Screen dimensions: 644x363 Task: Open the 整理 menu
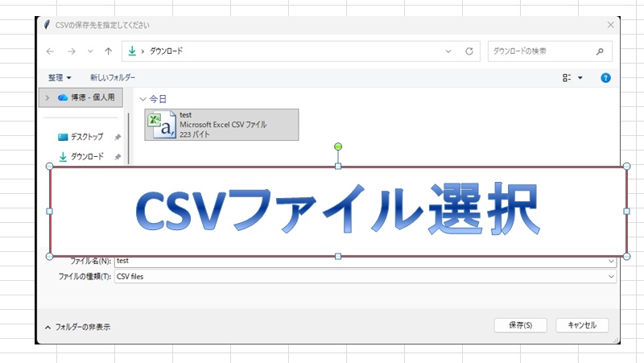[x=60, y=77]
